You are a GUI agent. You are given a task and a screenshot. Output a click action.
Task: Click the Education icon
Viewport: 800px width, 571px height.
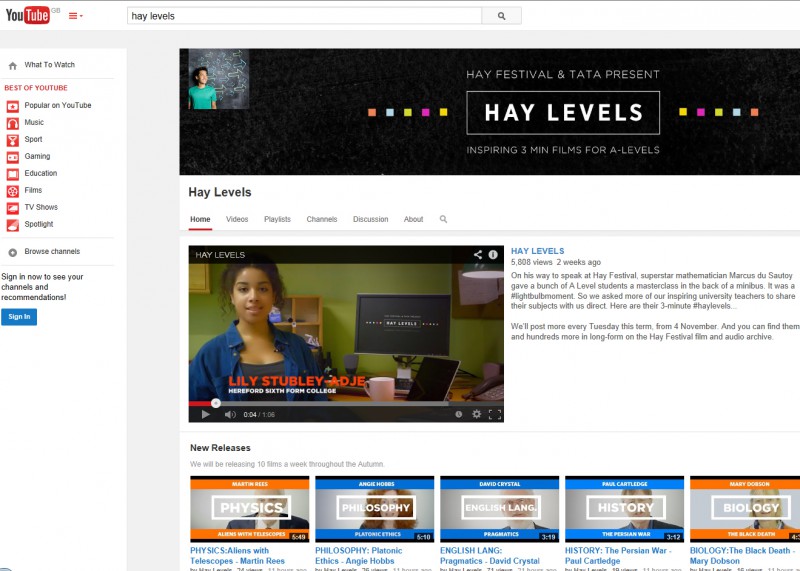click(x=13, y=174)
